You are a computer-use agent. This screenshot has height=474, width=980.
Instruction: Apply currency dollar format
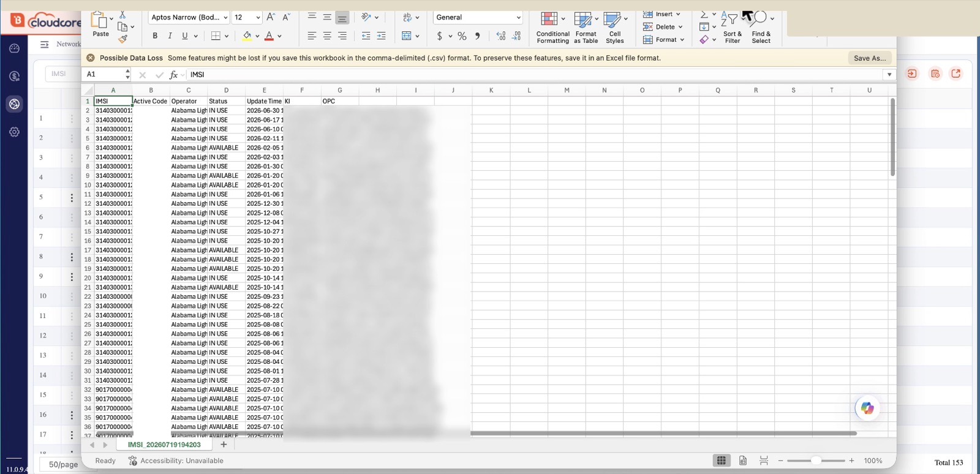click(439, 36)
